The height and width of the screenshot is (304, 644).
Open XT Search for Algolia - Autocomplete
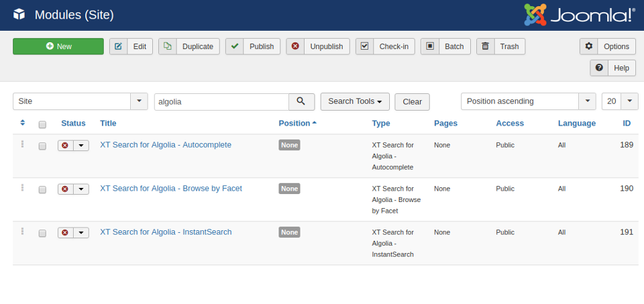point(166,144)
